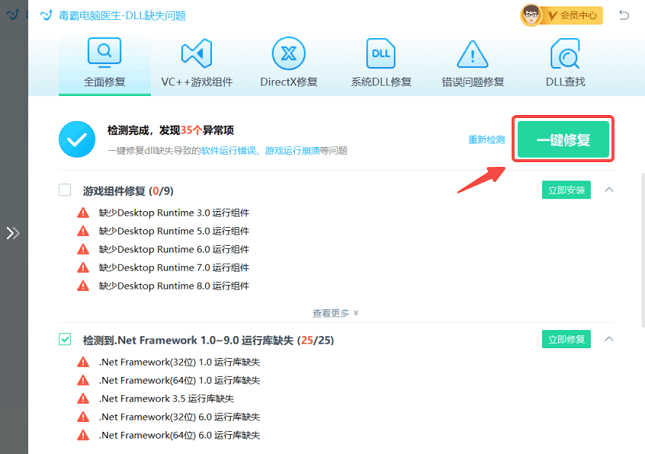Collapse the .Net Framework section
The height and width of the screenshot is (454, 645).
609,339
